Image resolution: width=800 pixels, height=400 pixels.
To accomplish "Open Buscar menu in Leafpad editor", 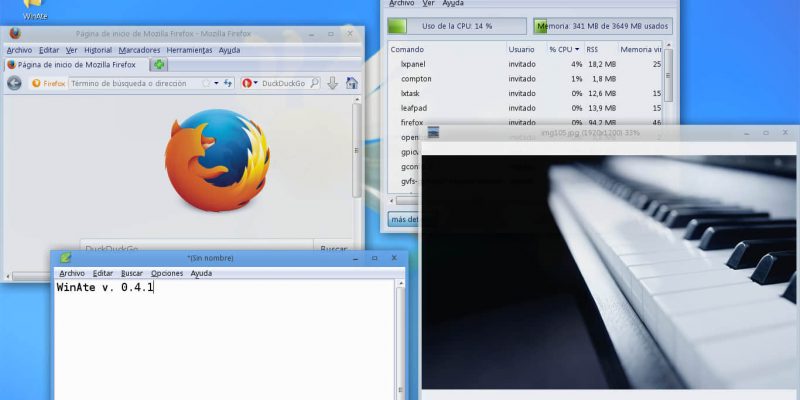I will (132, 273).
